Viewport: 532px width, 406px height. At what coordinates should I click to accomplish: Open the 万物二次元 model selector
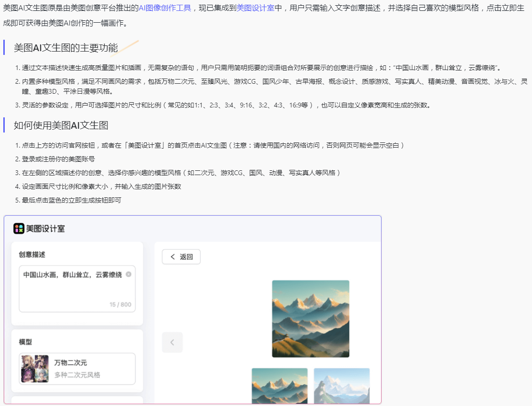coord(77,369)
